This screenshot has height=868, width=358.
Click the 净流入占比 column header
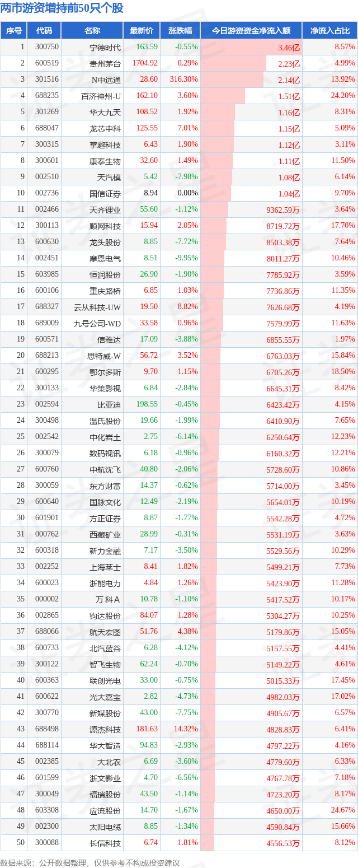coord(330,31)
